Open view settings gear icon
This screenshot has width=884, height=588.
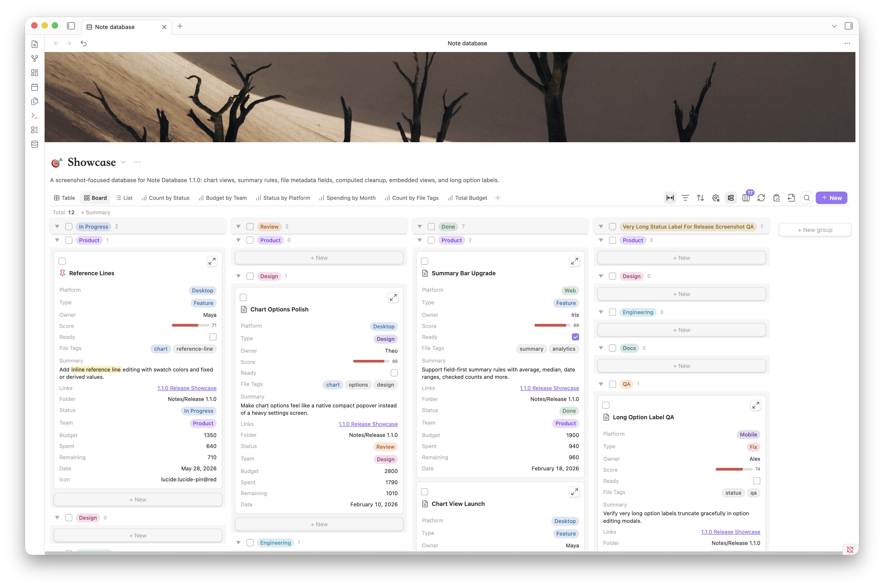(x=716, y=198)
